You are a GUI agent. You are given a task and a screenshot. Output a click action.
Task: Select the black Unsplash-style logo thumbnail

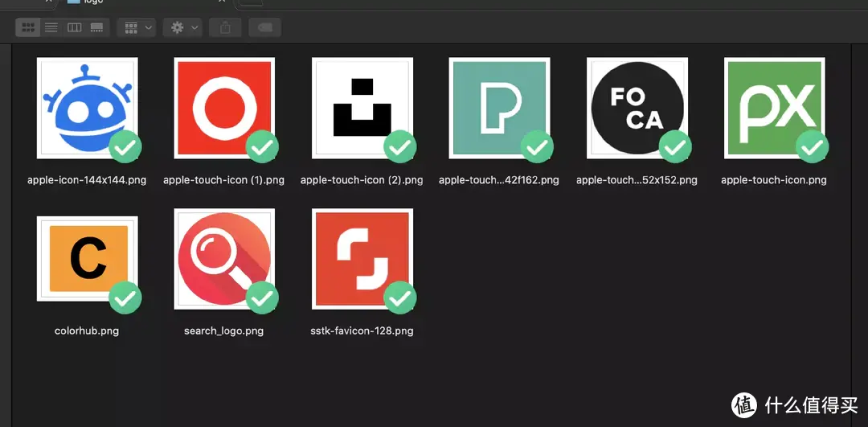tap(362, 108)
